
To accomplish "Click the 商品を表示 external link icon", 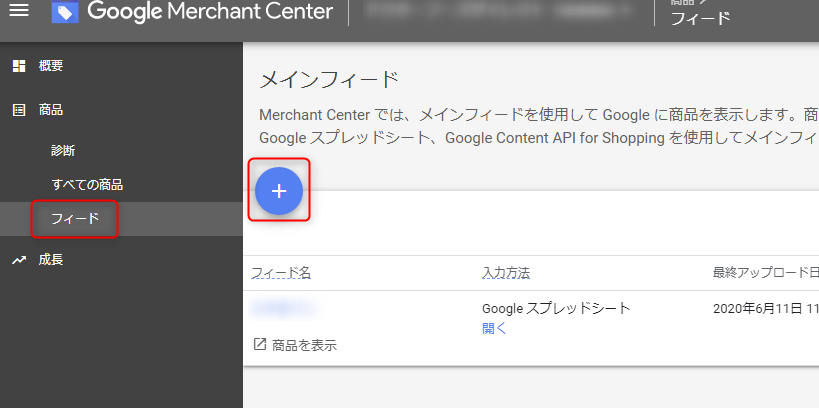I will point(259,344).
